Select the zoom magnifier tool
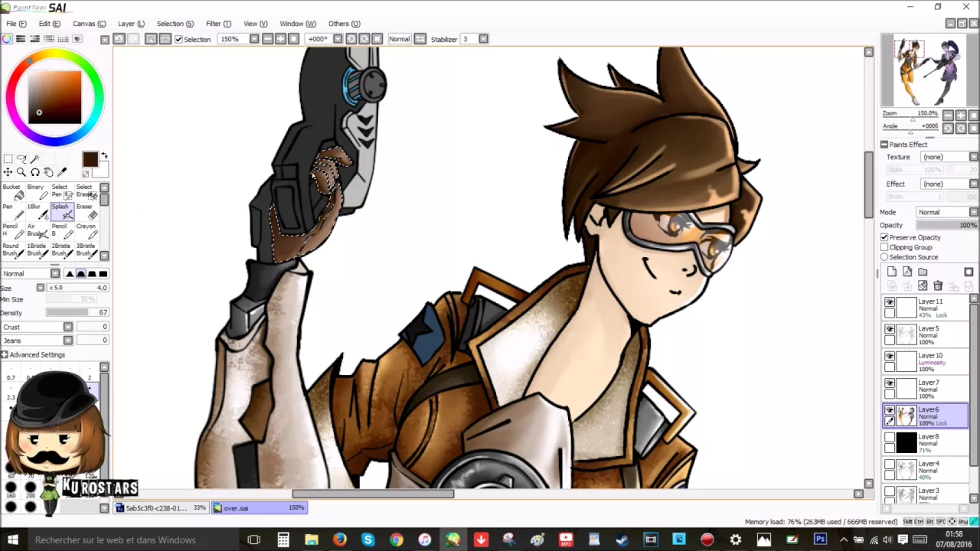This screenshot has height=551, width=980. [x=21, y=173]
